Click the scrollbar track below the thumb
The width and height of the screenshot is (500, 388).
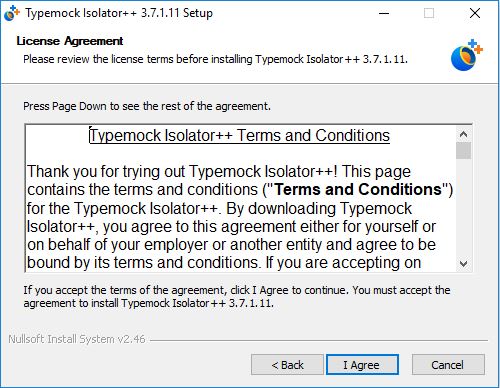point(463,208)
